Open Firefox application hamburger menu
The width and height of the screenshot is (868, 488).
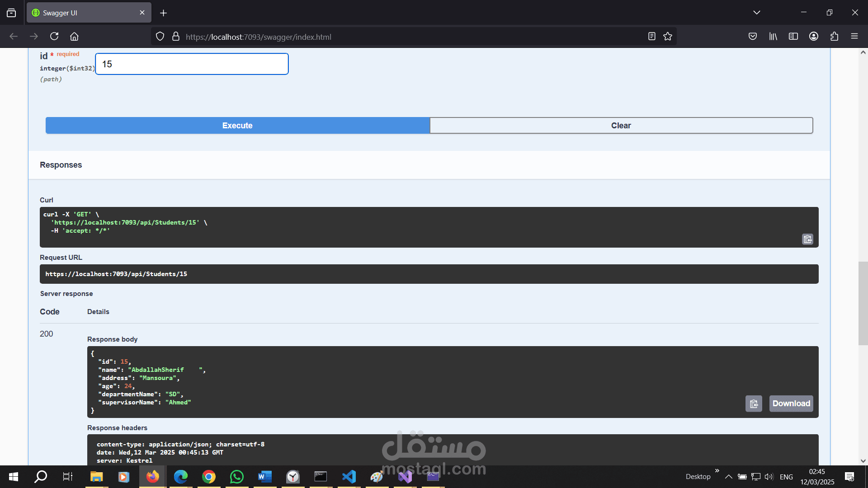854,37
